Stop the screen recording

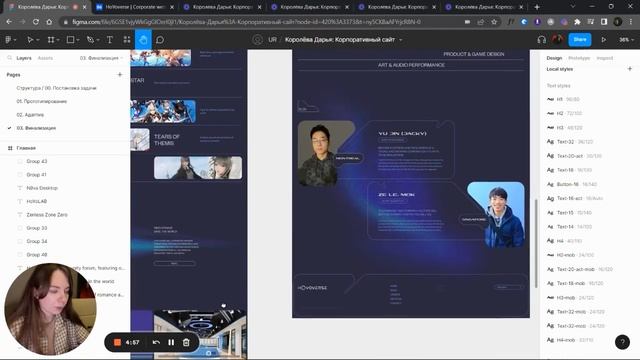[117, 342]
